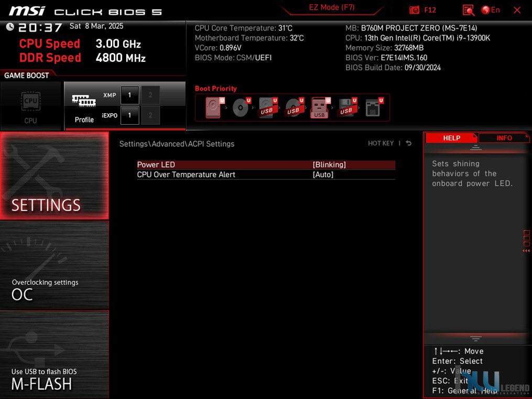Select the highlighted USB key boot icon

[x=320, y=107]
